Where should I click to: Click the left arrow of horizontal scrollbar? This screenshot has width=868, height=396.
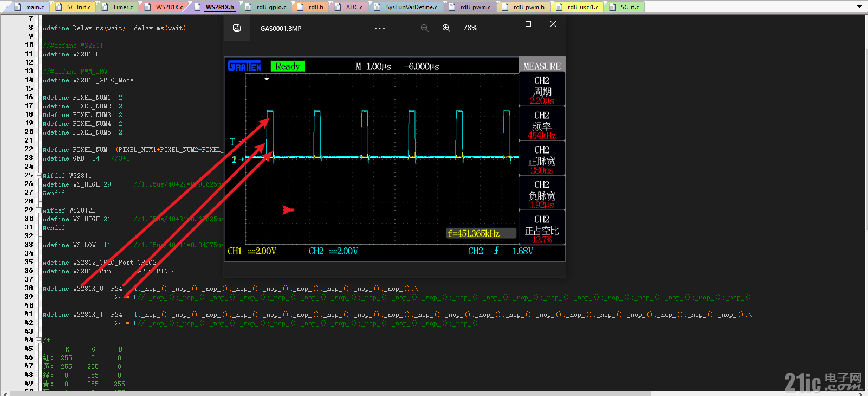(x=5, y=393)
